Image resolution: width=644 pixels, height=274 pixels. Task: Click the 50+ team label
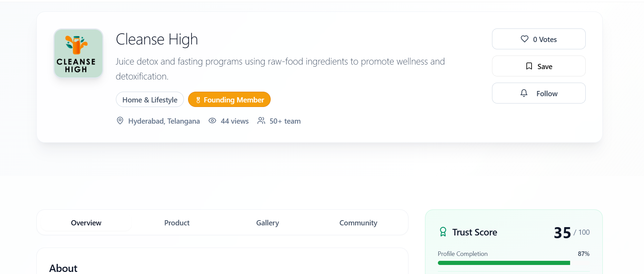coord(285,121)
